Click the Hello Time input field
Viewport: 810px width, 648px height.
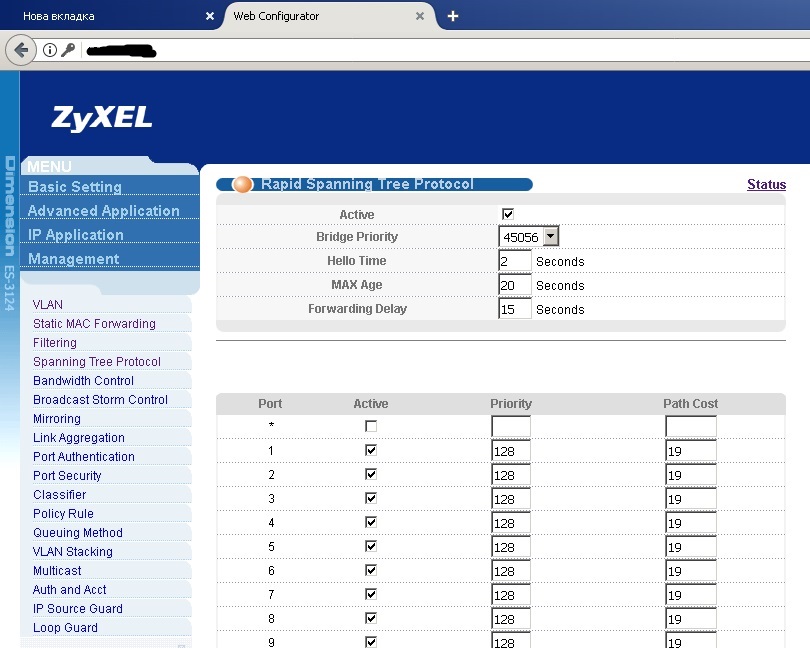(x=513, y=260)
